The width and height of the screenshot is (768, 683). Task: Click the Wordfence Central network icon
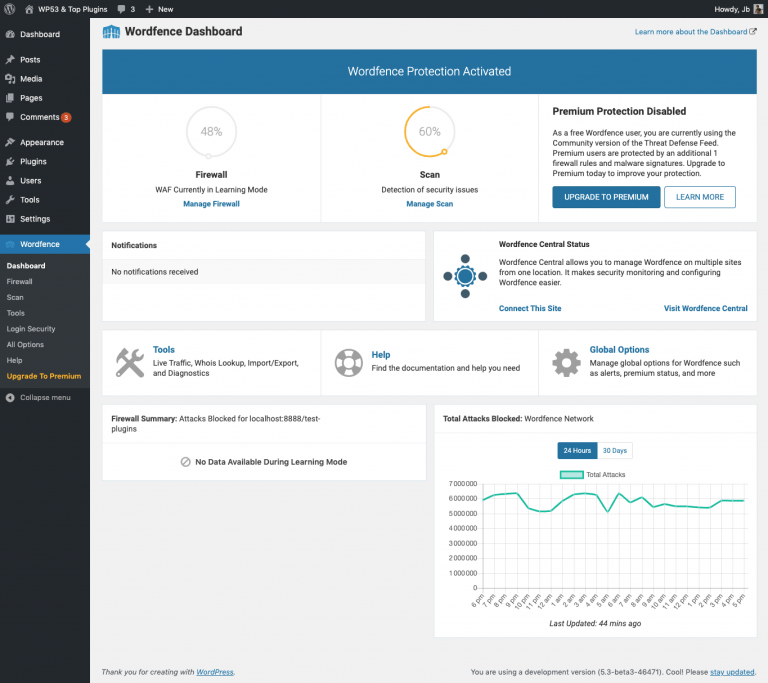465,276
